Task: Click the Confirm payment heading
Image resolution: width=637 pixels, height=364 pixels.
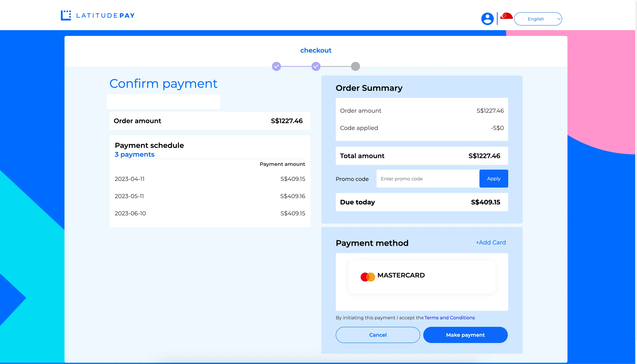Action: [163, 83]
